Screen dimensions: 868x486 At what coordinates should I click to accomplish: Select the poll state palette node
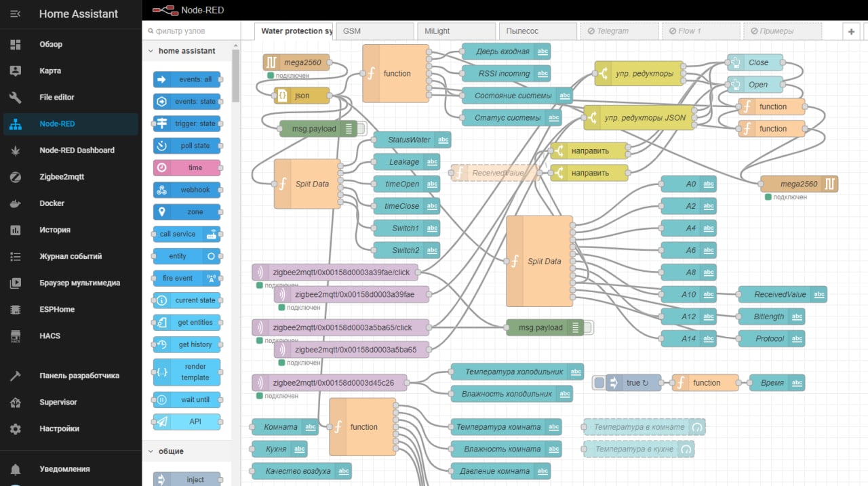pos(186,146)
